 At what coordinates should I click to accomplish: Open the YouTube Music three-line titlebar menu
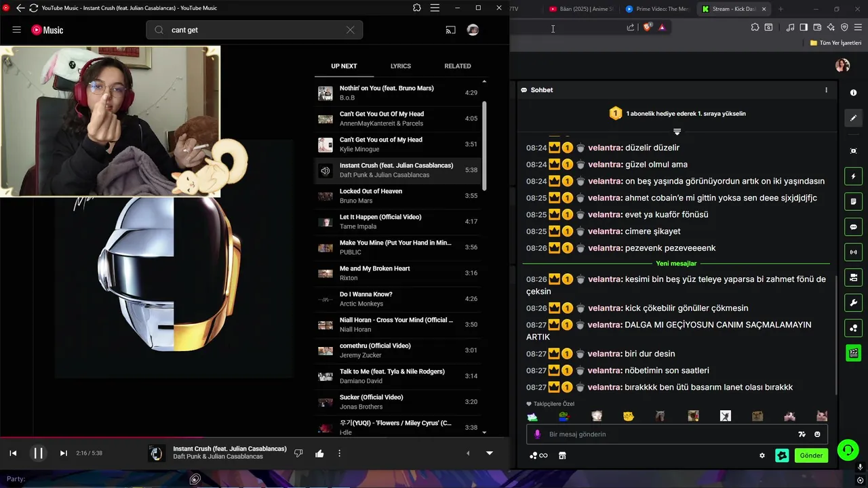[435, 8]
